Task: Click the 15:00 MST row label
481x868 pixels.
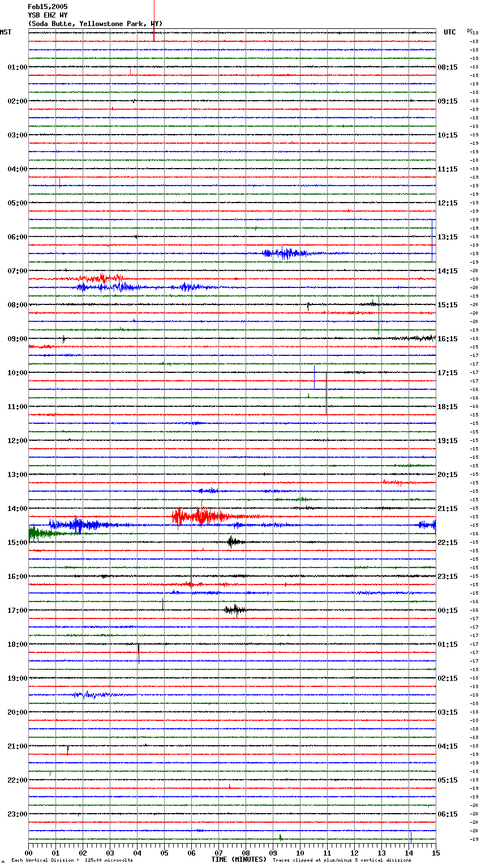Action: coord(18,543)
